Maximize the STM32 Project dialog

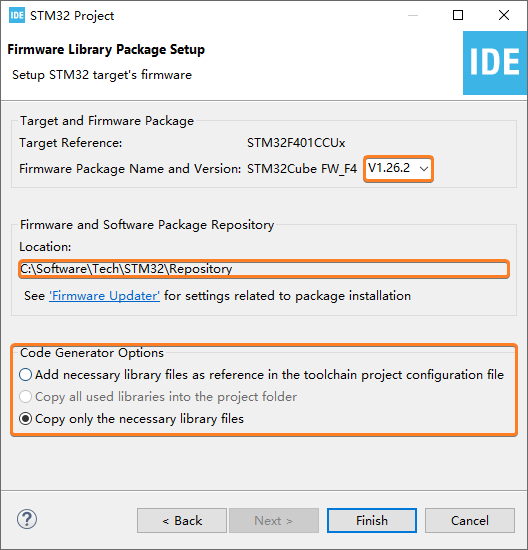pos(457,15)
